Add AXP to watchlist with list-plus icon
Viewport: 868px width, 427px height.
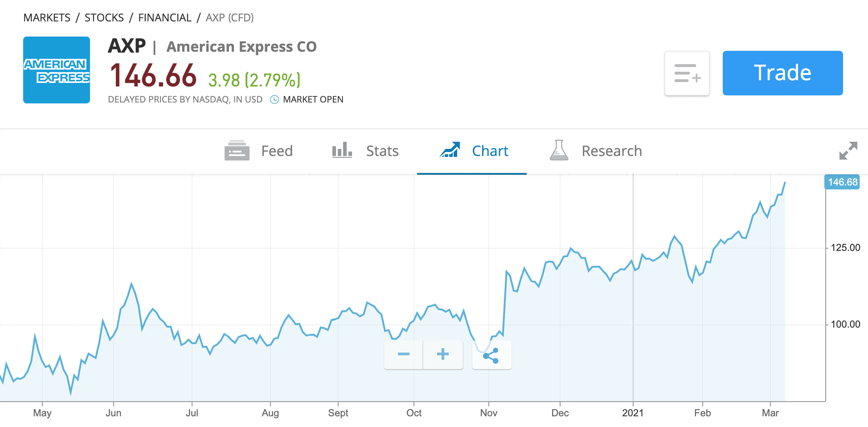point(687,74)
